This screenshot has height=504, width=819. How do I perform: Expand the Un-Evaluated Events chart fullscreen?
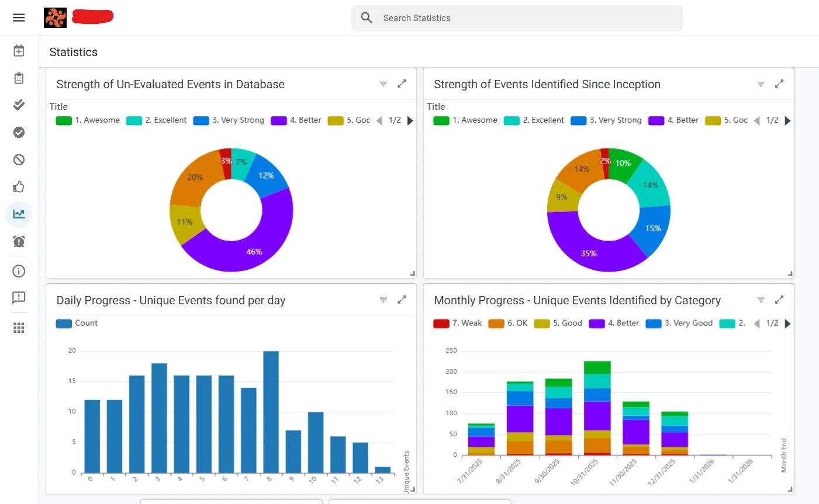(x=402, y=84)
